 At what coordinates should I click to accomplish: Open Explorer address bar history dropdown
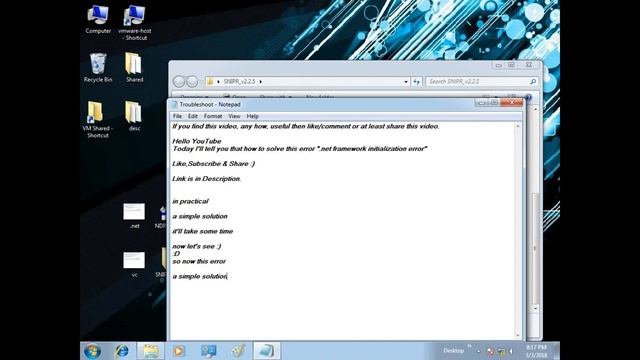[406, 82]
